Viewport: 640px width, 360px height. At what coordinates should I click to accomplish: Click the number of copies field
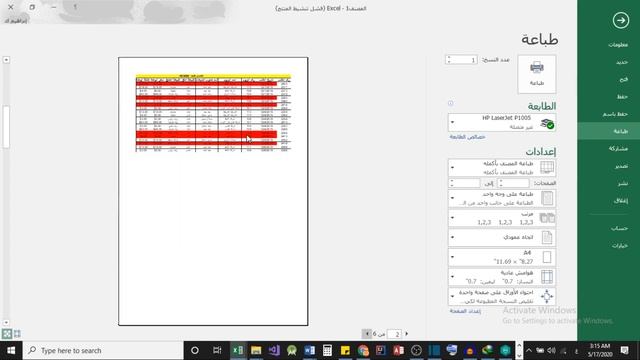pos(464,60)
